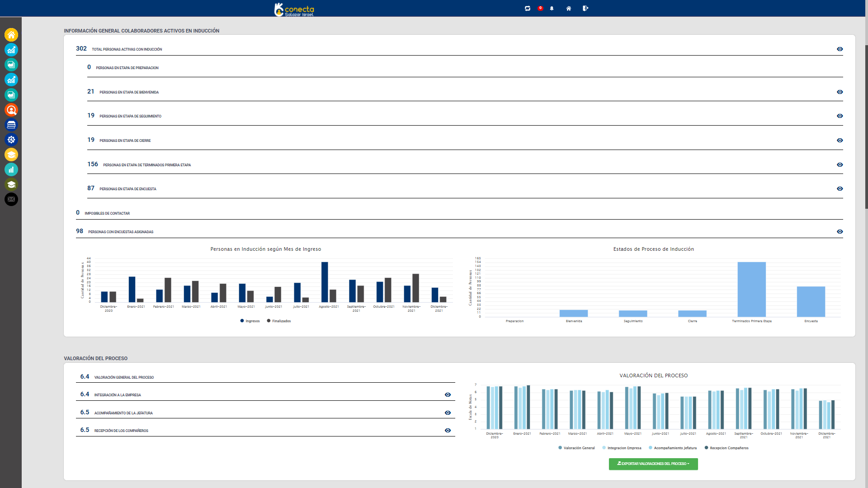Click the logout door icon
868x488 pixels.
point(585,8)
